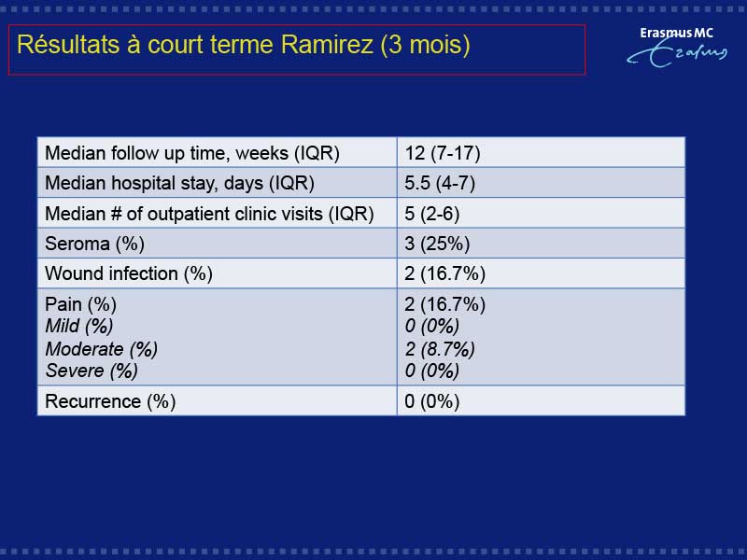The height and width of the screenshot is (560, 747).
Task: Click the 12 (7-17) value cell
Action: (542, 152)
